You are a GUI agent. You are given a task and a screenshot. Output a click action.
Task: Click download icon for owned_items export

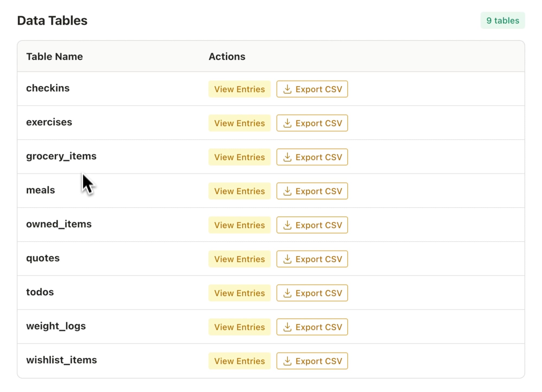click(287, 225)
